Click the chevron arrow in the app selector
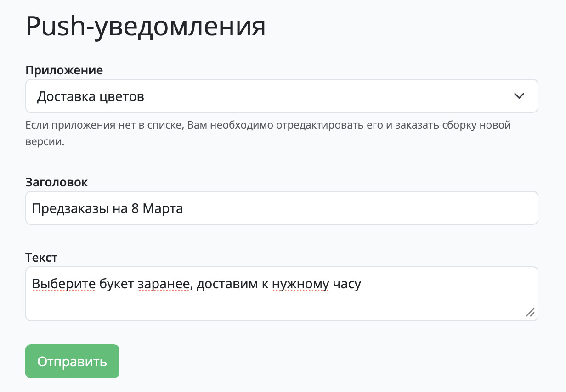 click(x=519, y=96)
